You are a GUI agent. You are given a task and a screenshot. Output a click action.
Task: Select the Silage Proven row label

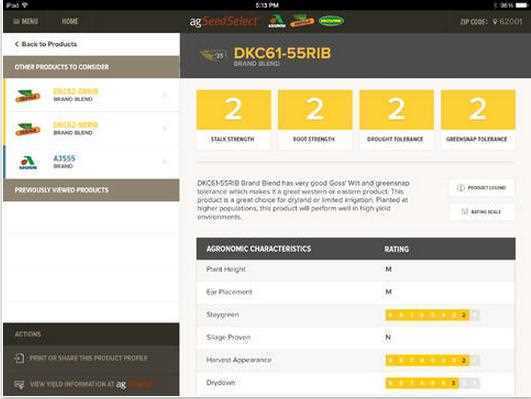229,337
